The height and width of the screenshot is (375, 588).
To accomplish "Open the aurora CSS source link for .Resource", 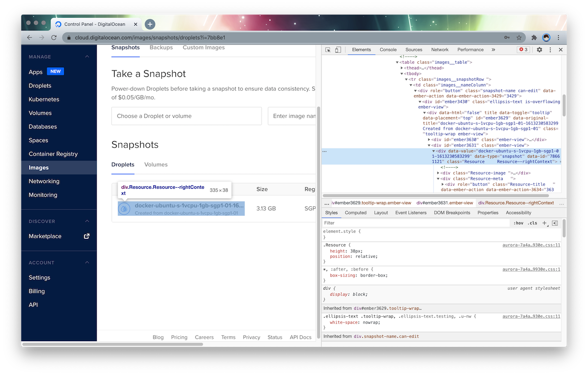I will click(531, 245).
